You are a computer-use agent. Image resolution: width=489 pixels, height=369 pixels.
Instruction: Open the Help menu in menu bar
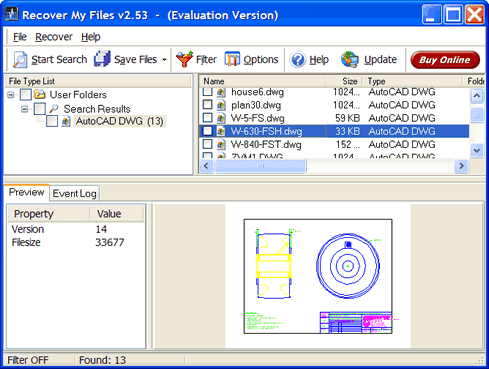point(91,37)
